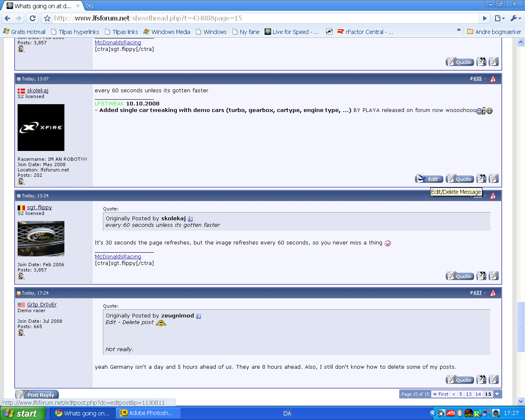525x420 pixels.
Task: Open skolekaj's user profile link
Action: [x=38, y=91]
